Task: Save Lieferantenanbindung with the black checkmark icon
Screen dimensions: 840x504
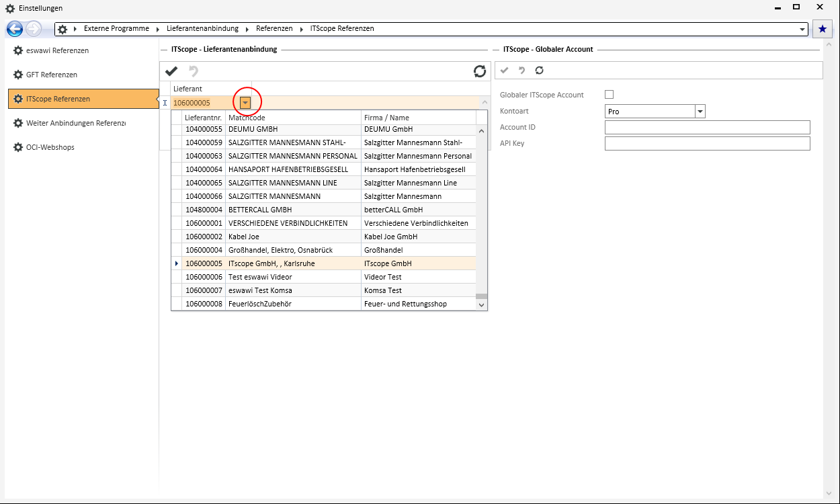Action: [x=171, y=71]
